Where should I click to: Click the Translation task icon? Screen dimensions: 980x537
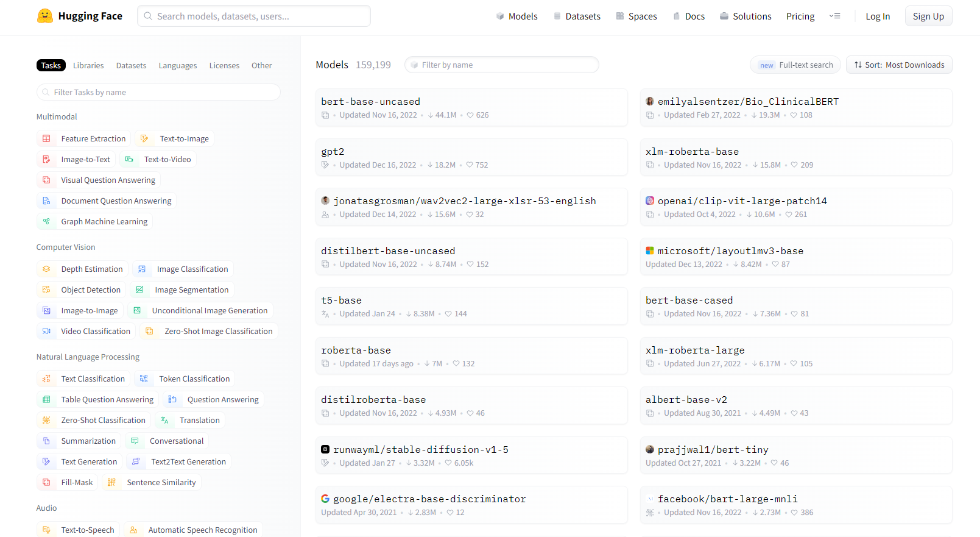coord(164,421)
